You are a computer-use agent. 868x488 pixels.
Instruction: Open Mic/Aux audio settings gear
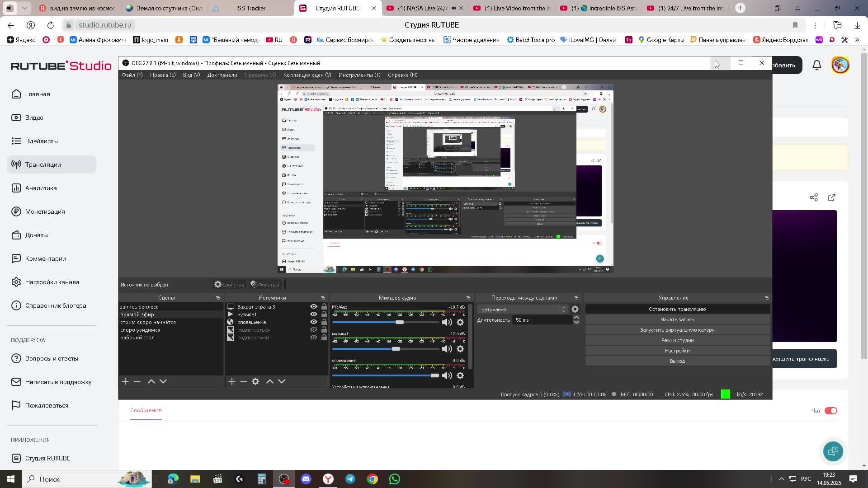[460, 322]
